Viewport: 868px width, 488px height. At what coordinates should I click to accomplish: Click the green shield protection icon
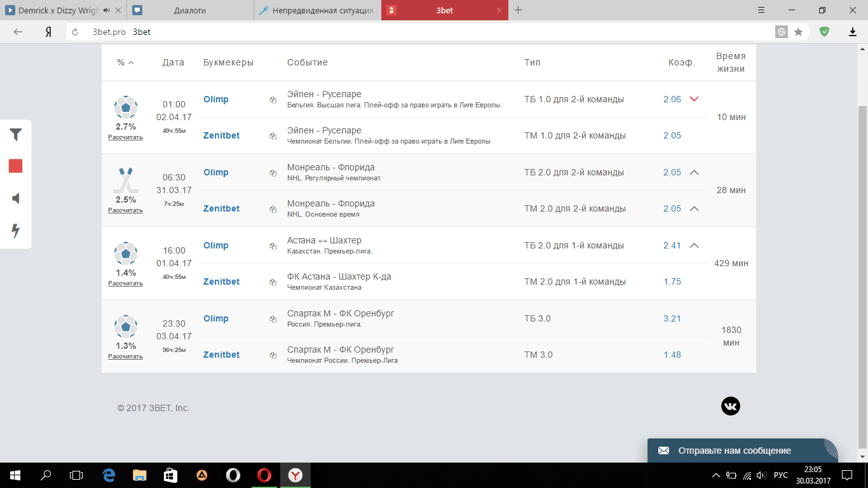point(824,32)
